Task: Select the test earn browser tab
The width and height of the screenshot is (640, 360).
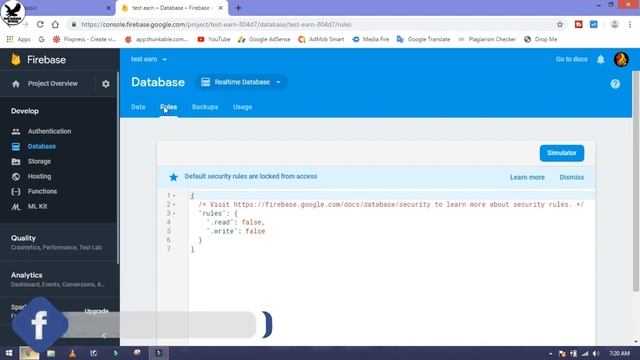Action: 171,8
